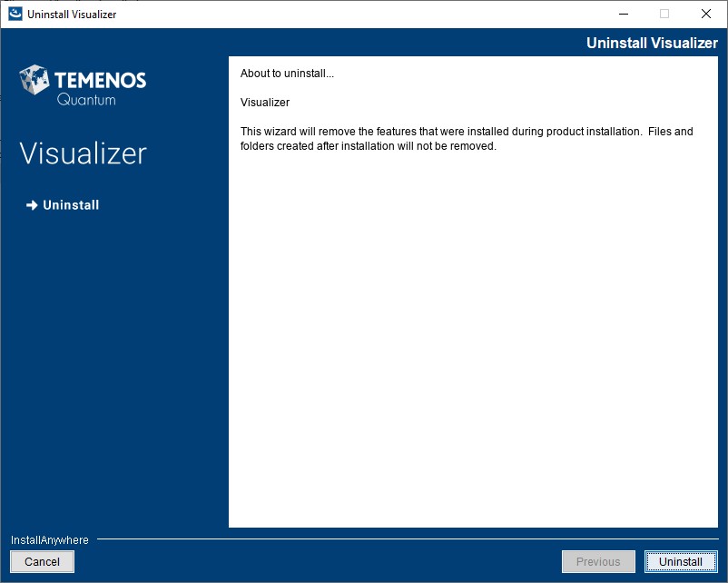Click the disabled maximize window button
Image resolution: width=728 pixels, height=583 pixels.
click(664, 14)
